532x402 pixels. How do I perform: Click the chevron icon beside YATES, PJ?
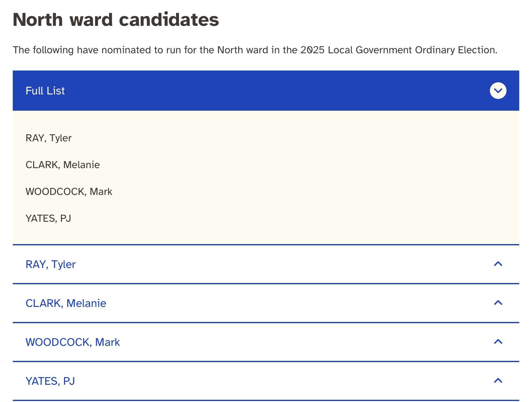pyautogui.click(x=498, y=381)
